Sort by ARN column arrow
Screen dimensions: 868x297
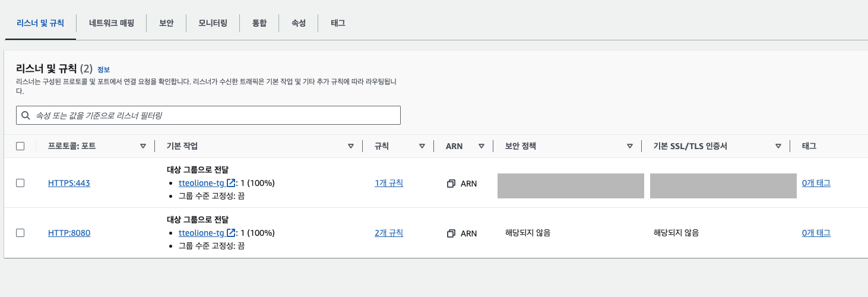pos(481,146)
